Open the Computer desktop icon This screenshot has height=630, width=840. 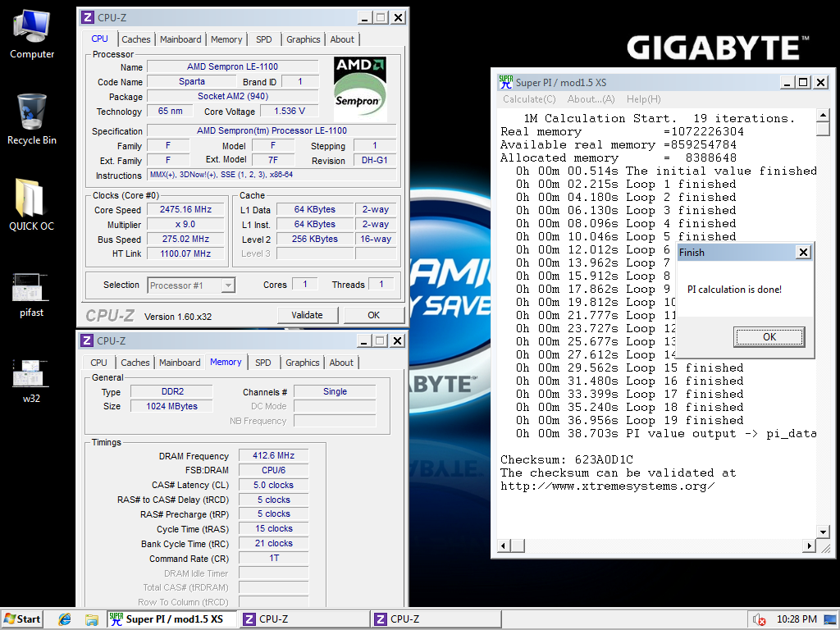tap(32, 34)
